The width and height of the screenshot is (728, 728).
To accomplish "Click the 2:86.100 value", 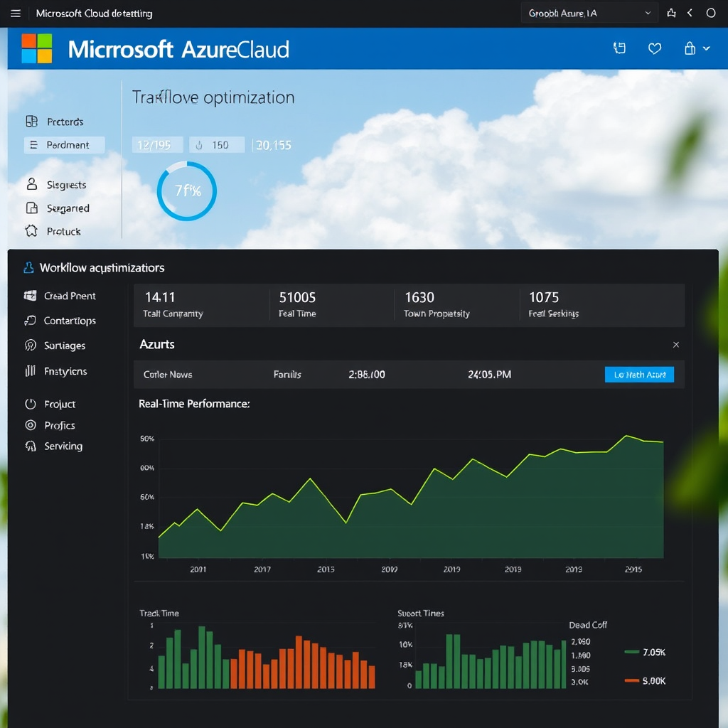I will (367, 375).
